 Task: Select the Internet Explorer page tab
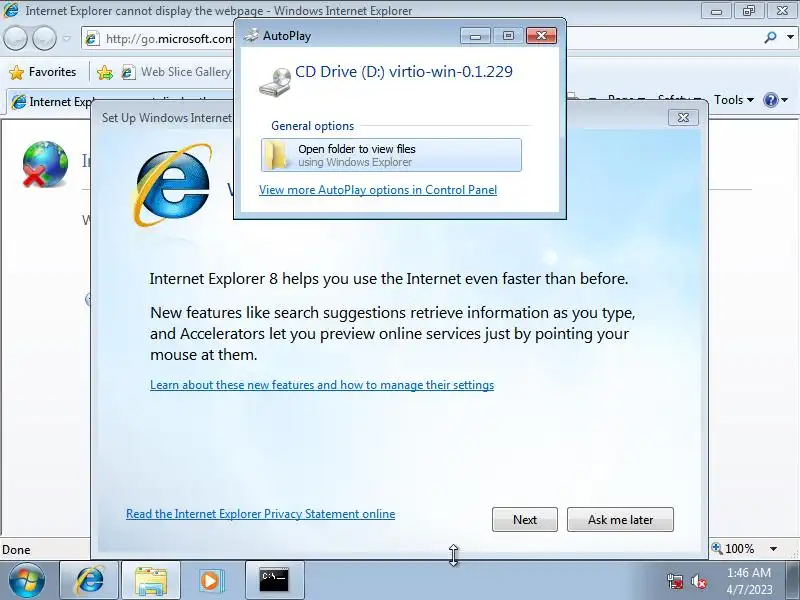pyautogui.click(x=120, y=102)
